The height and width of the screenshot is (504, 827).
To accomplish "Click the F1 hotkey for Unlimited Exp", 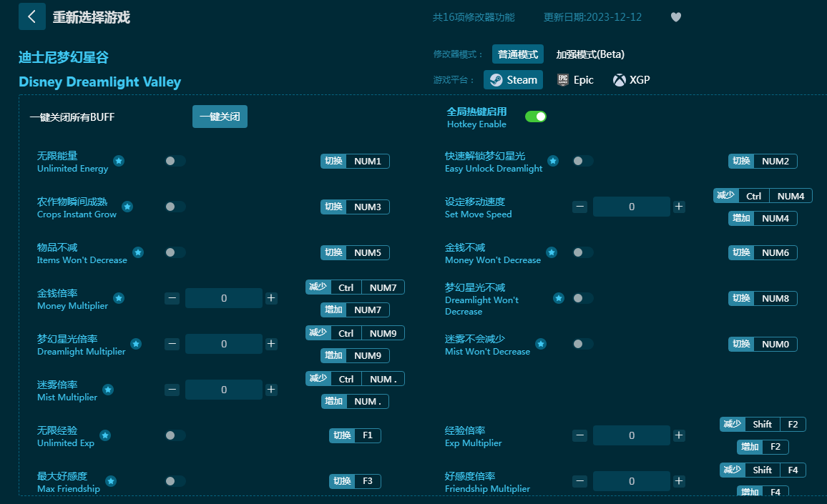I will [355, 435].
